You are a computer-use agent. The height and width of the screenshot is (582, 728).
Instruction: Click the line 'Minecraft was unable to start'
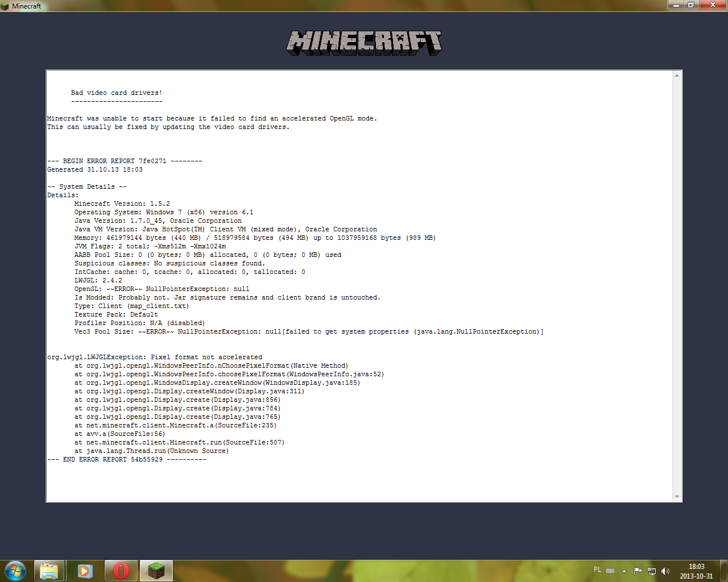[212, 118]
